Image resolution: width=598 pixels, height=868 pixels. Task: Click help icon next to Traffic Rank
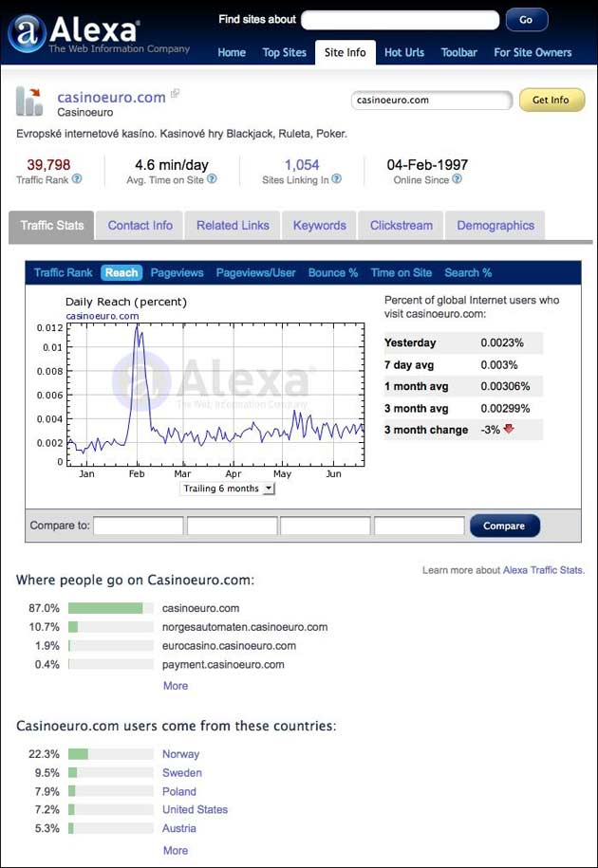pos(77,178)
